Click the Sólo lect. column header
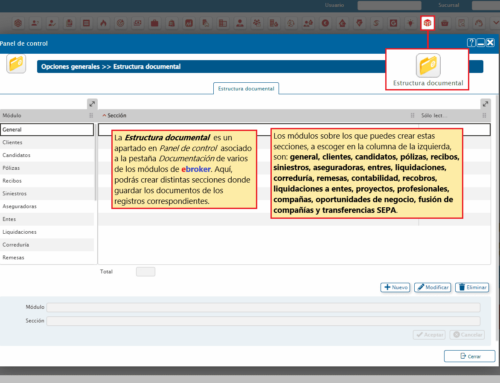Viewport: 500px width, 383px height. [433, 115]
